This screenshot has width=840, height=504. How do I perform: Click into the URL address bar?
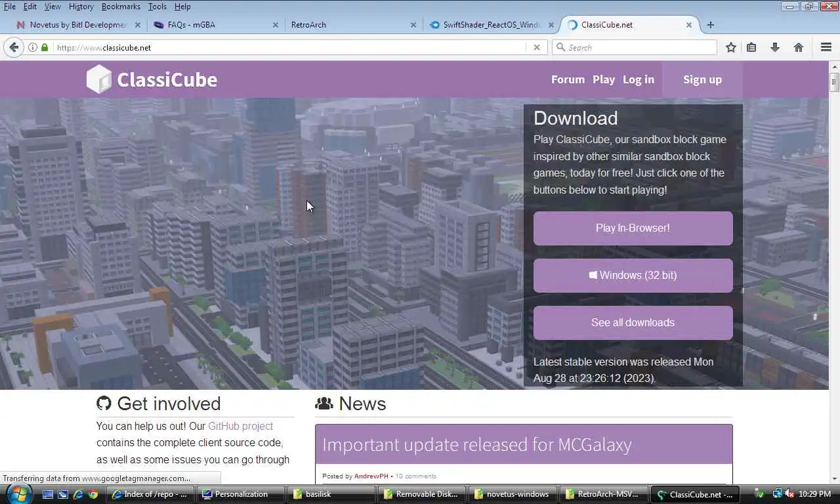[x=289, y=47]
